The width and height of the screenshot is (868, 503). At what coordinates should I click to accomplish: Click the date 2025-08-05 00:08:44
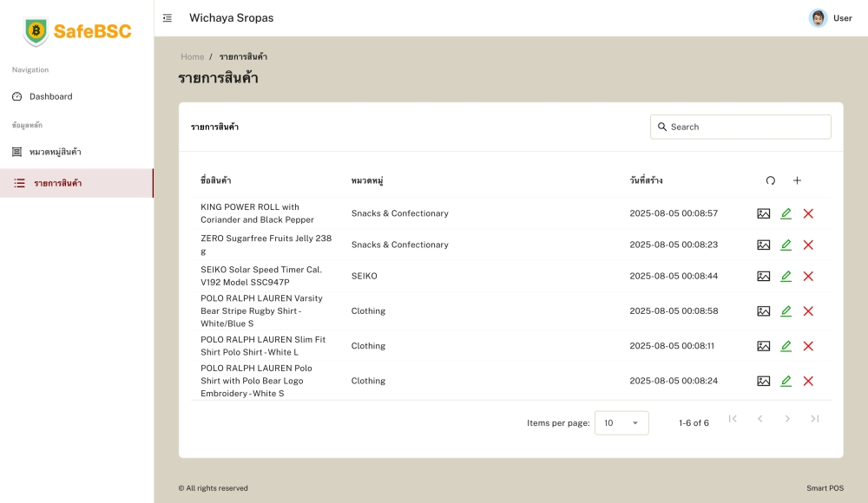(674, 276)
